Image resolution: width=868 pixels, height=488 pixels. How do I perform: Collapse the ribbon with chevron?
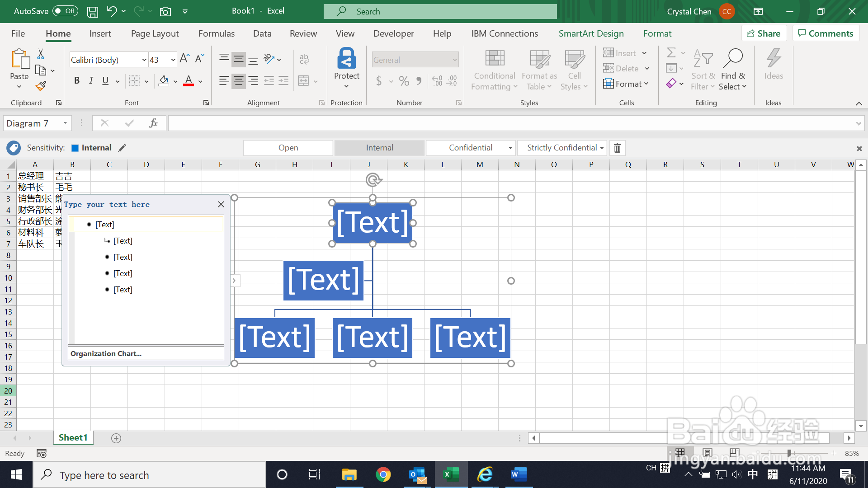coord(859,103)
